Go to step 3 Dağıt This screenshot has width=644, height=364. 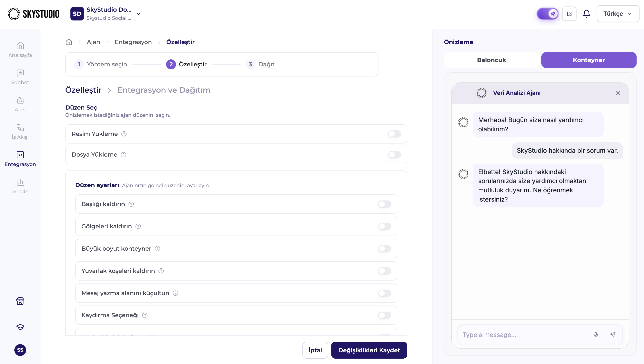click(260, 65)
